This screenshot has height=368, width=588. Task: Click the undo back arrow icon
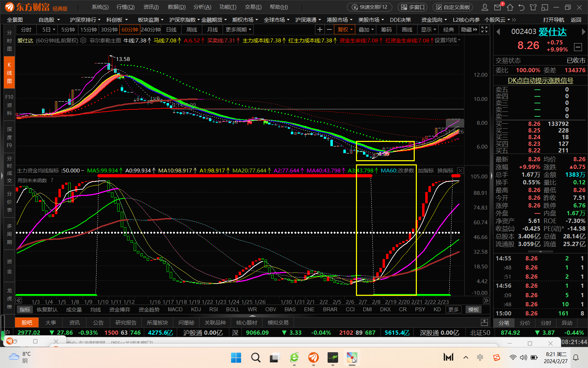[x=521, y=7]
